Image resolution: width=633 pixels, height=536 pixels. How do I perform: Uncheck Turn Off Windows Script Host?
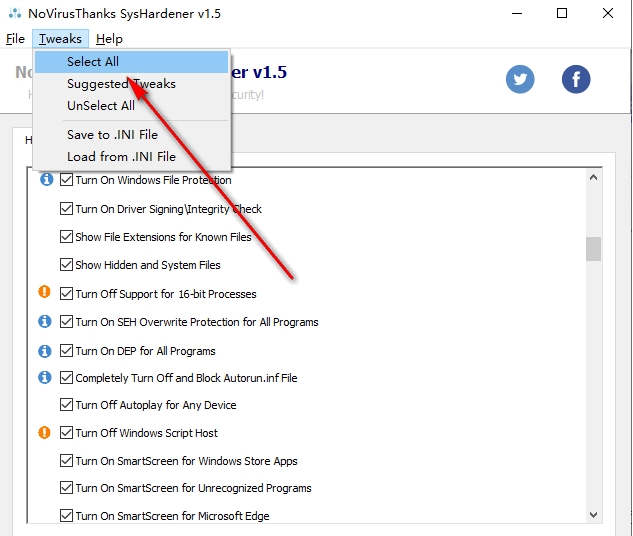[66, 433]
